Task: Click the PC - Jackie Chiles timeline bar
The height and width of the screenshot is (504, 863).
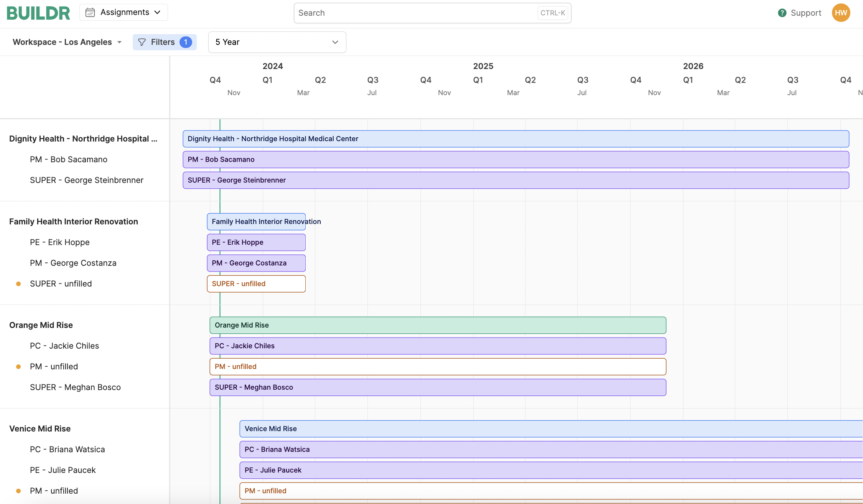Action: [438, 346]
